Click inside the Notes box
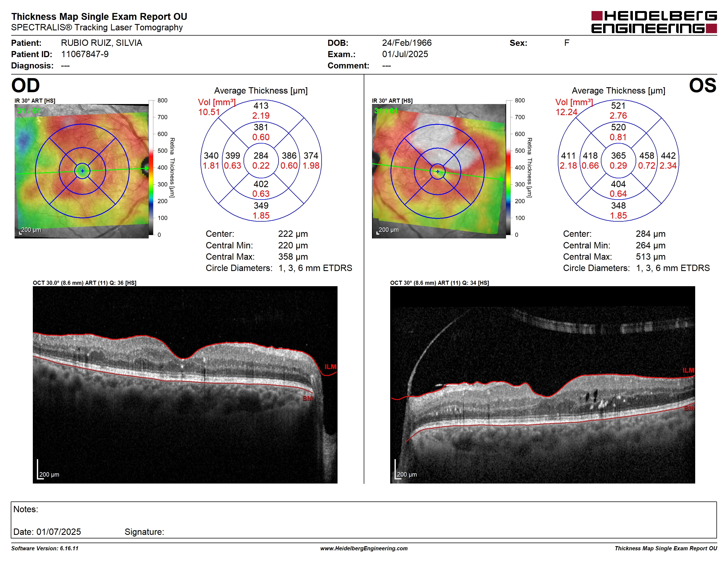This screenshot has height=563, width=728. pos(364,520)
